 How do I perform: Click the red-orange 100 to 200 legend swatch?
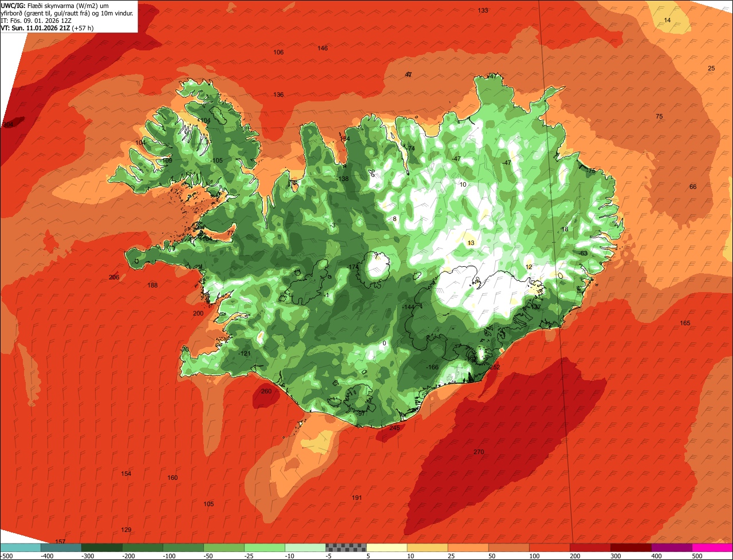tap(549, 547)
